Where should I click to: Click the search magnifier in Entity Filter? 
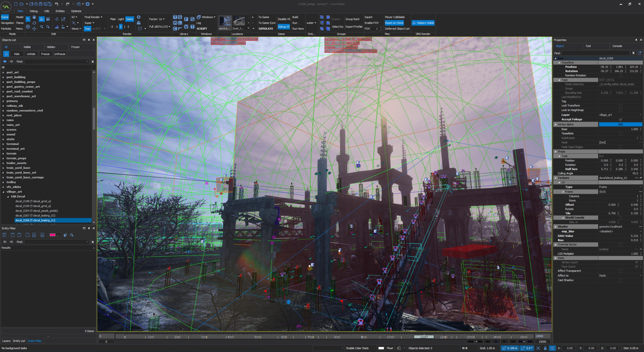72,235
